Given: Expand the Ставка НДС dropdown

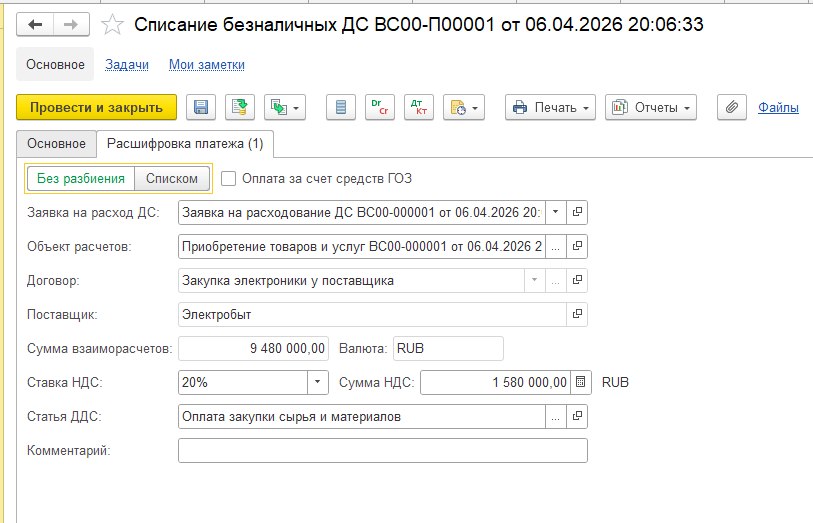Looking at the screenshot, I should (x=318, y=382).
